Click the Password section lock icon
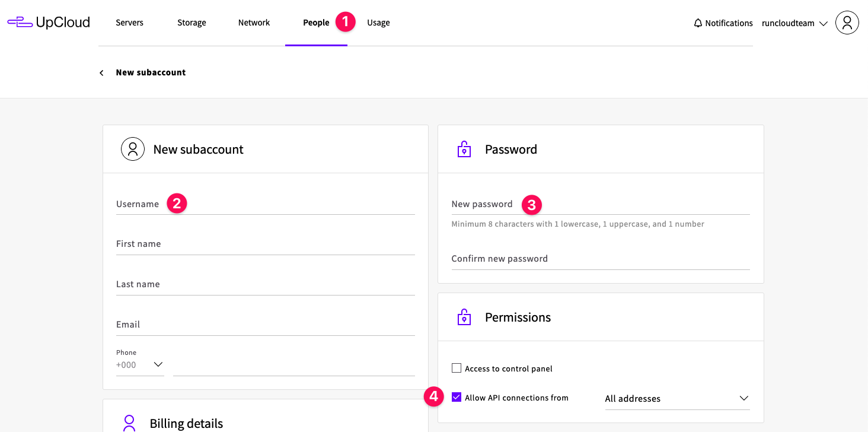The width and height of the screenshot is (868, 432). click(464, 149)
